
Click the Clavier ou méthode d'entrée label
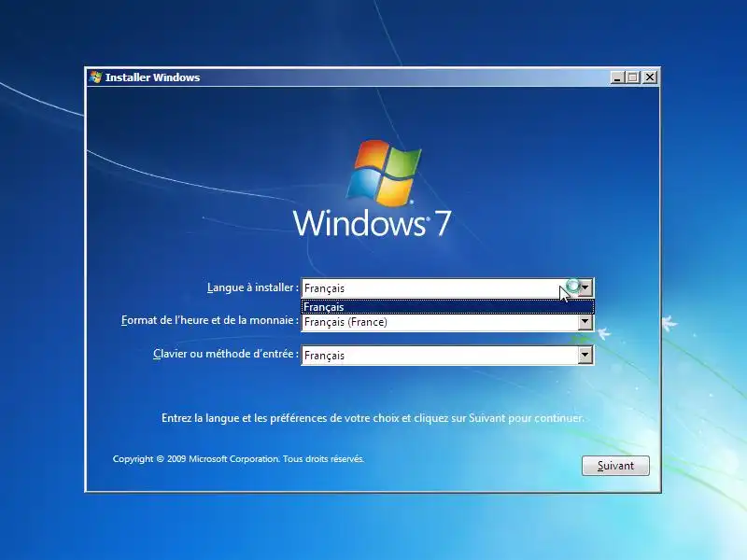(226, 354)
